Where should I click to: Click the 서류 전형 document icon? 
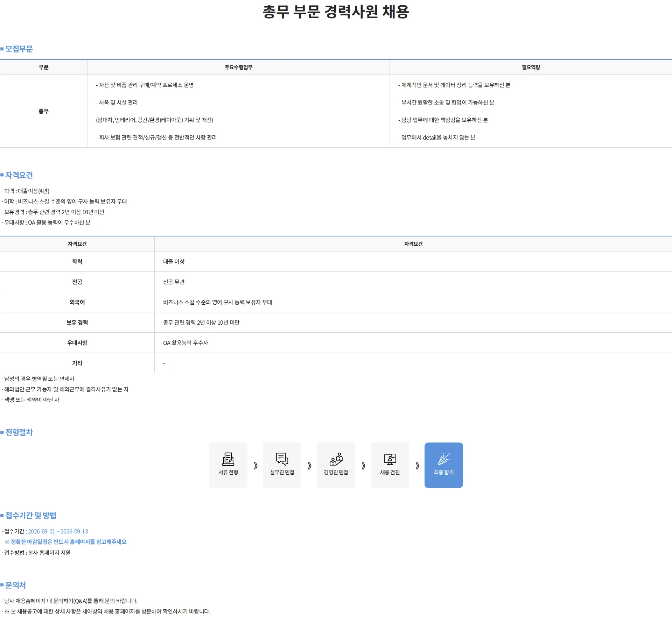point(228,459)
